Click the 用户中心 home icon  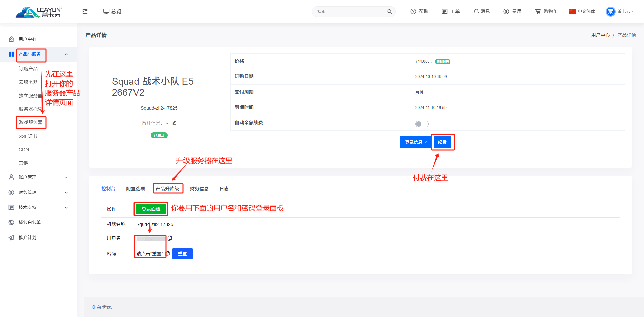pos(11,39)
